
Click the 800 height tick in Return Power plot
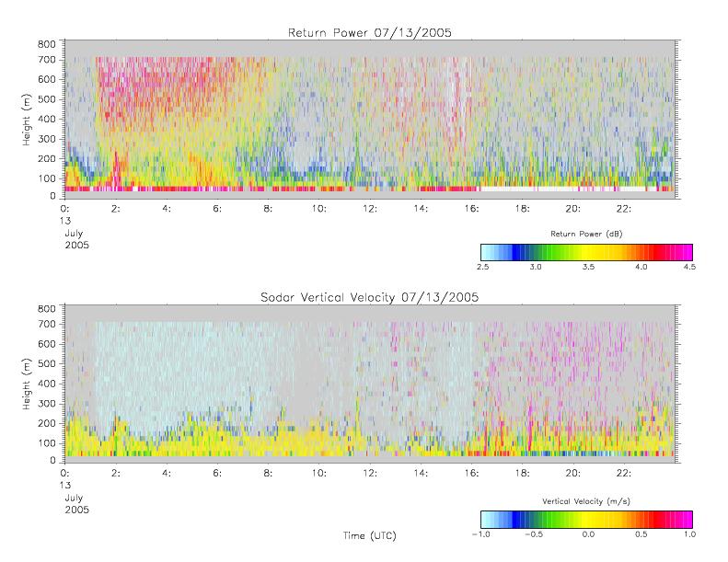coord(46,44)
